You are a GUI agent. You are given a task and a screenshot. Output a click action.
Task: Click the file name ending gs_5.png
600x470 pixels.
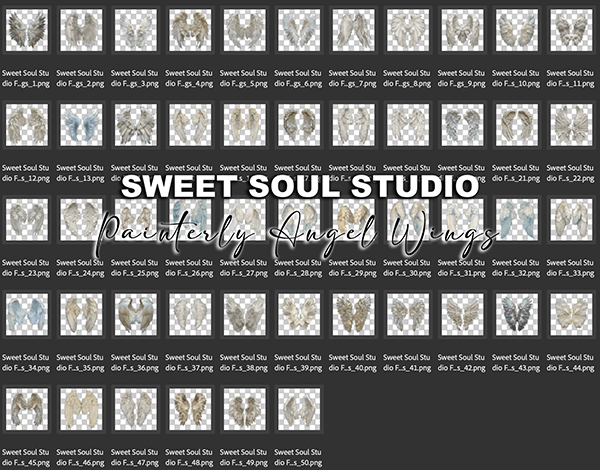[x=243, y=78]
